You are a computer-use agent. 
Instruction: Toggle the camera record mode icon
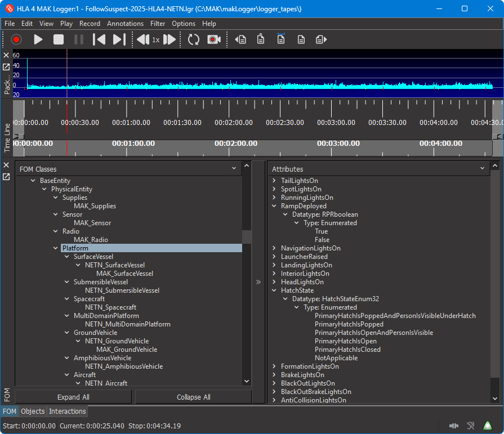point(214,39)
